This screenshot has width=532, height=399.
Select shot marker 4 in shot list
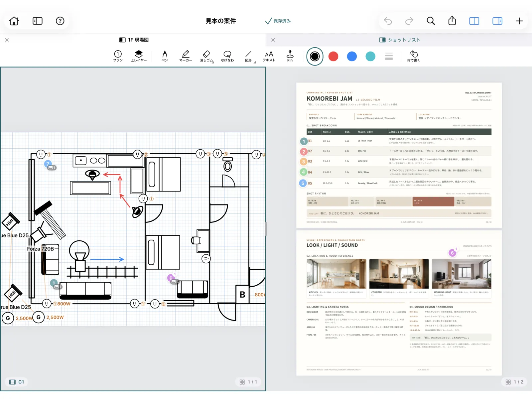pos(304,172)
